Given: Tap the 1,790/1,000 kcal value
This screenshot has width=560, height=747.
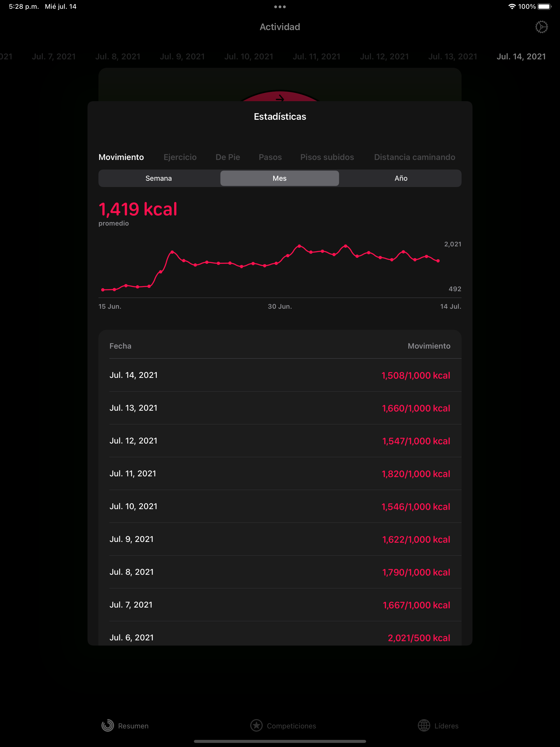Looking at the screenshot, I should point(416,572).
